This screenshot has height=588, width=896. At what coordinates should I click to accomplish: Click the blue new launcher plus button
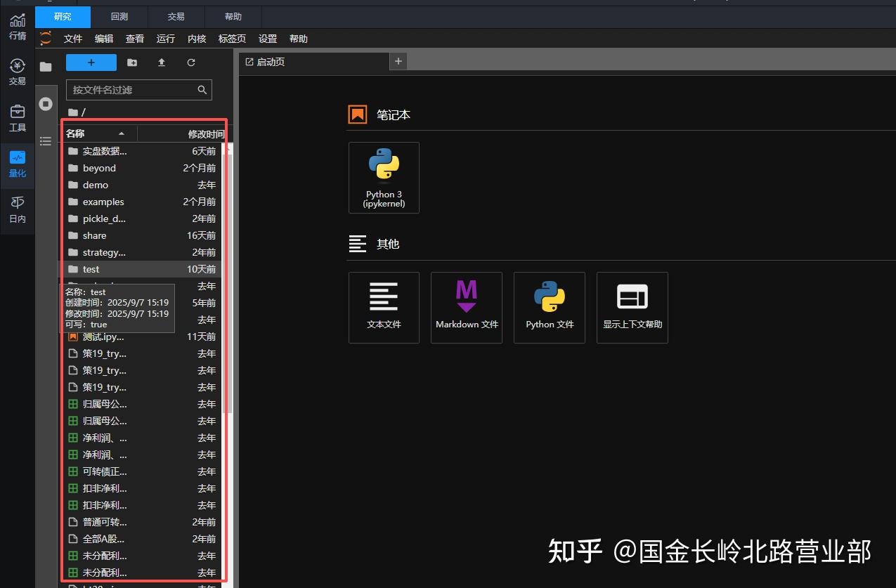coord(91,63)
